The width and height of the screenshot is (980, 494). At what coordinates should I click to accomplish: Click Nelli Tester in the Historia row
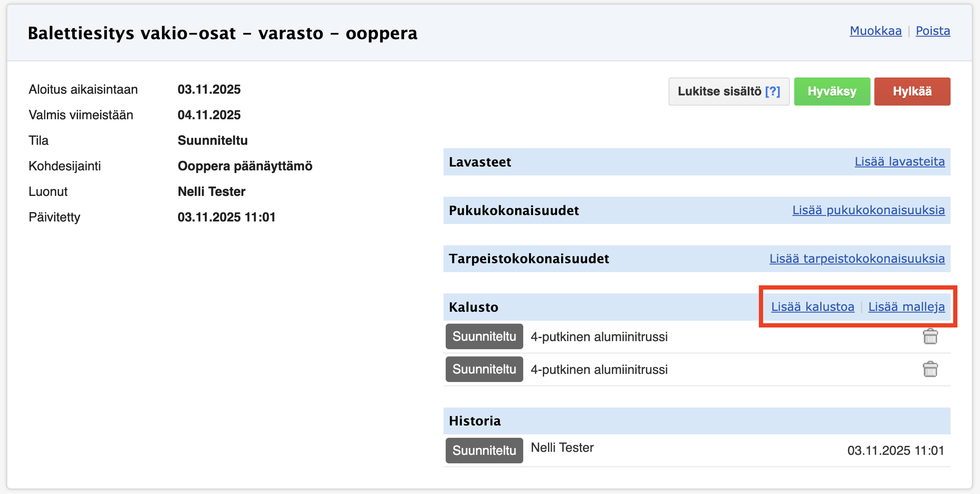[x=562, y=448]
